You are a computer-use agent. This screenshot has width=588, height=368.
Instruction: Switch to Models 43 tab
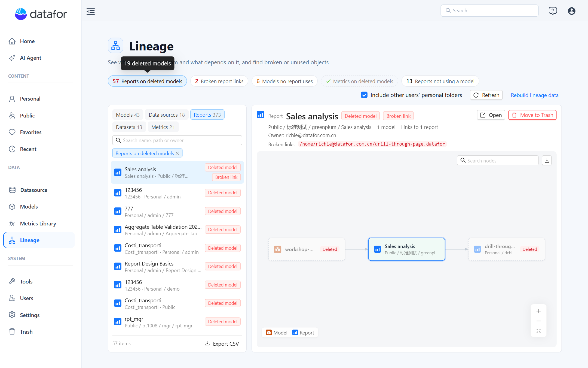tap(128, 115)
